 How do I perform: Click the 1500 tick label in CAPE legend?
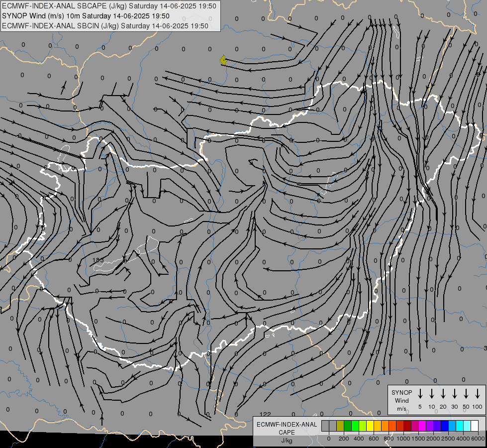pos(418,439)
